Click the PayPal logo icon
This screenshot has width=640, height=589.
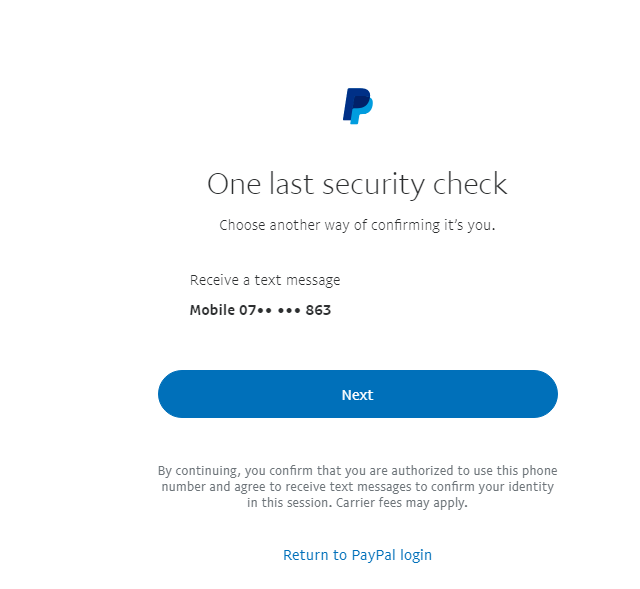coord(357,105)
